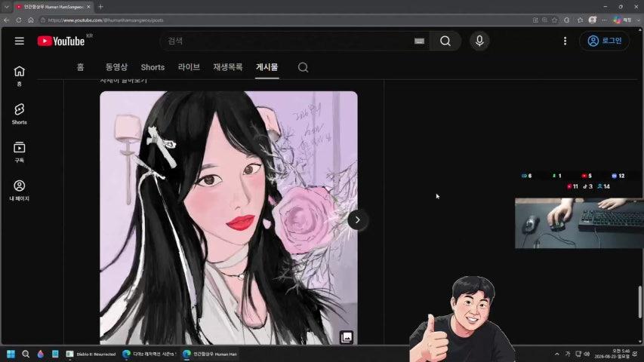
Task: Open the YouTube hamburger guide menu
Action: coord(20,41)
